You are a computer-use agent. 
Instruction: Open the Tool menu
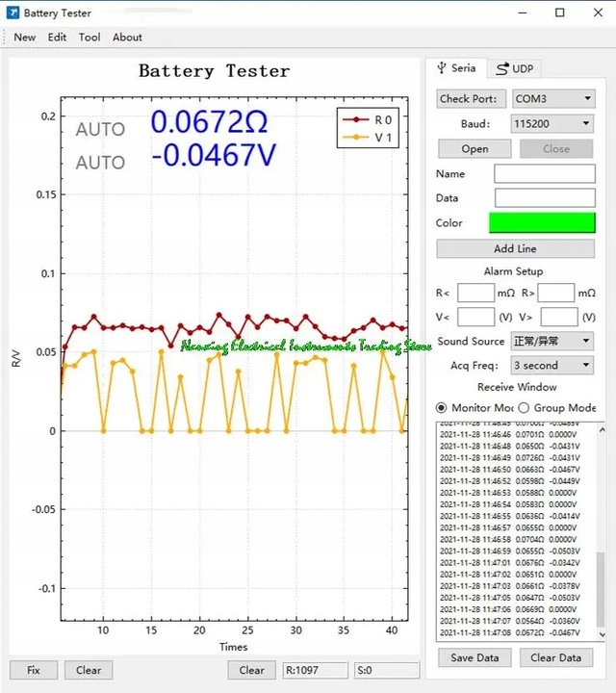coord(90,38)
